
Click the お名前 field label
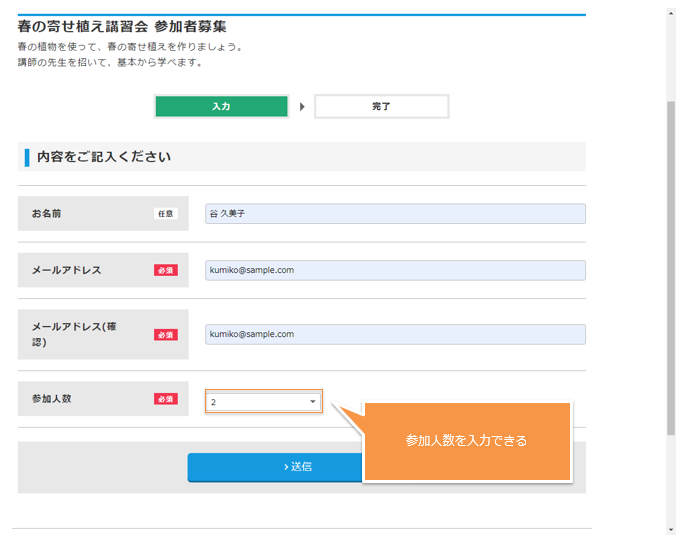[x=46, y=214]
